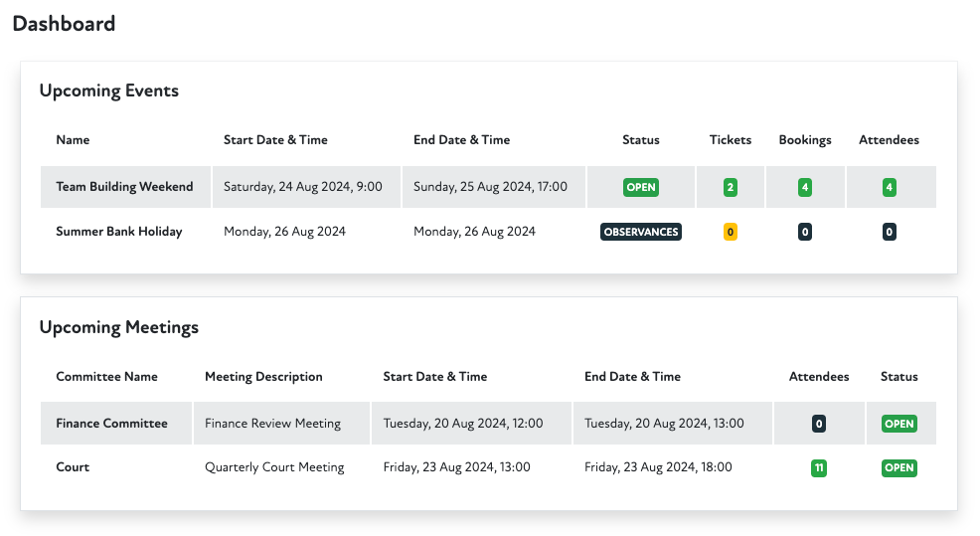The width and height of the screenshot is (980, 536).
Task: Select the Finance Committee row name
Action: [111, 424]
